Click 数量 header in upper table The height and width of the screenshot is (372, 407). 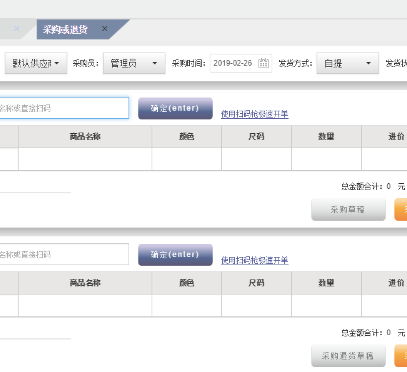click(x=326, y=136)
